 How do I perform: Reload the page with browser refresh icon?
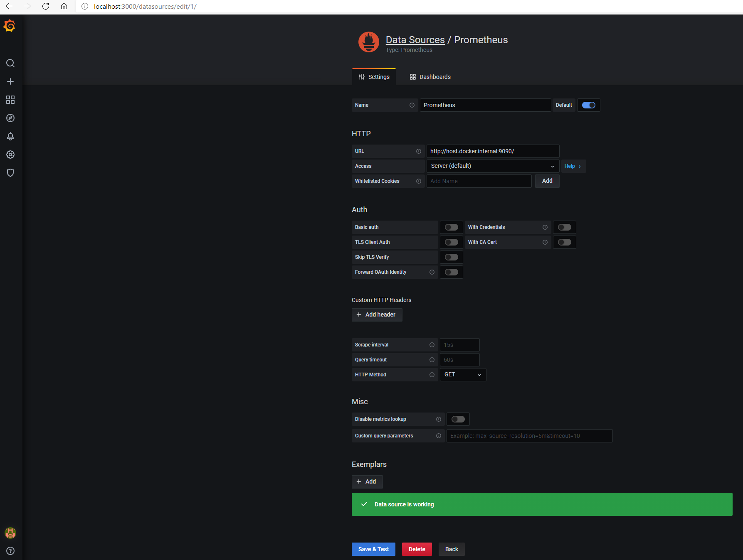pyautogui.click(x=46, y=6)
